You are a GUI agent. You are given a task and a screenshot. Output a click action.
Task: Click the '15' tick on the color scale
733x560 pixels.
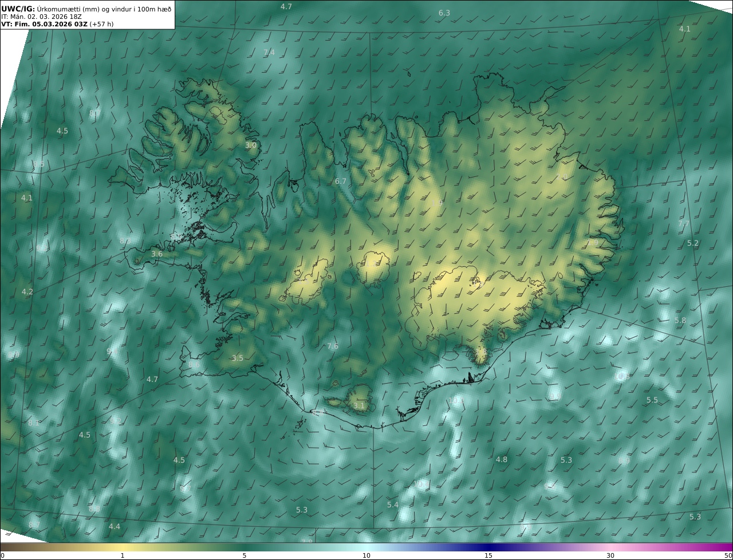pyautogui.click(x=488, y=556)
